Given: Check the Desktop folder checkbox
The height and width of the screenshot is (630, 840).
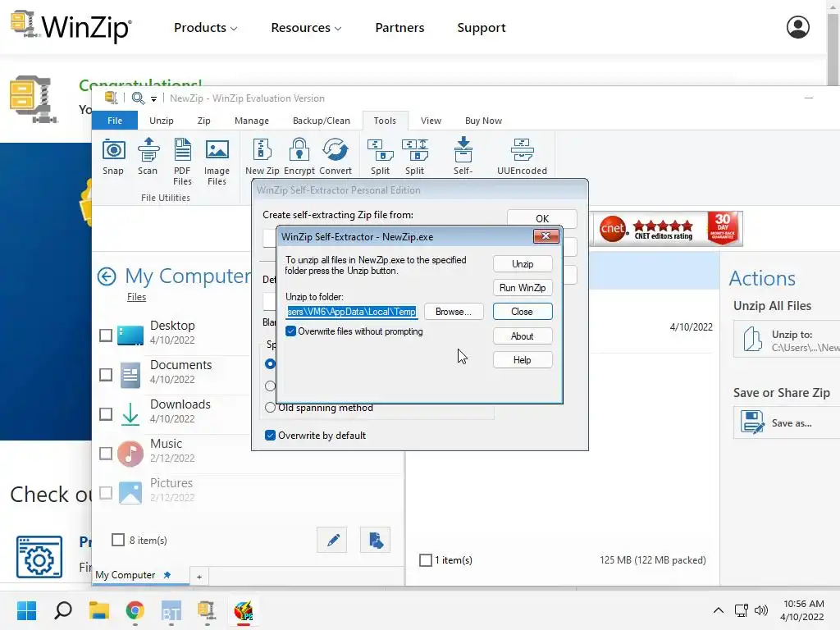Looking at the screenshot, I should 106,336.
